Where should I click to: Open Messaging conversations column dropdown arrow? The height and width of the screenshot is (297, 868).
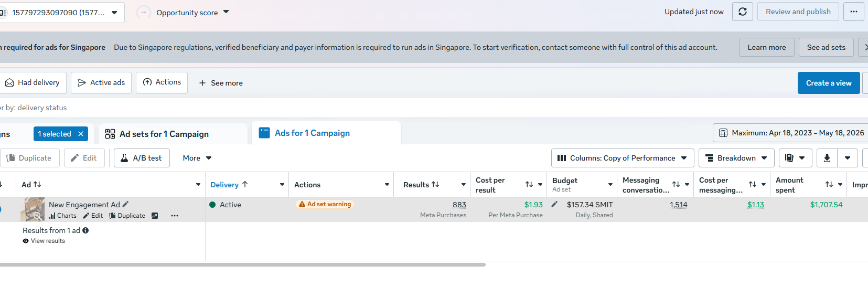click(x=687, y=185)
